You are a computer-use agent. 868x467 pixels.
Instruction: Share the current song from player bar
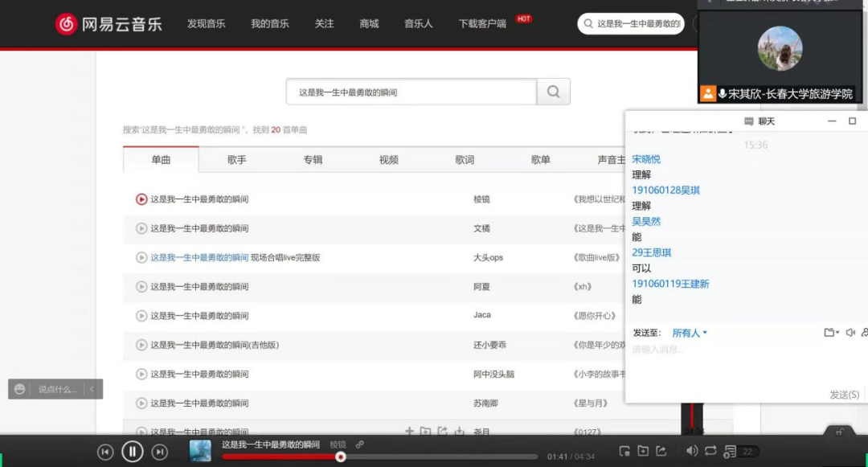tap(661, 452)
